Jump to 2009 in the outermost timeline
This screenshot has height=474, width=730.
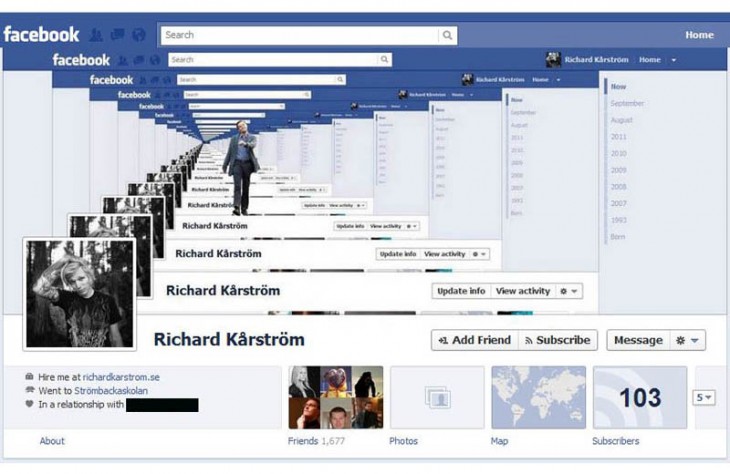click(x=618, y=170)
